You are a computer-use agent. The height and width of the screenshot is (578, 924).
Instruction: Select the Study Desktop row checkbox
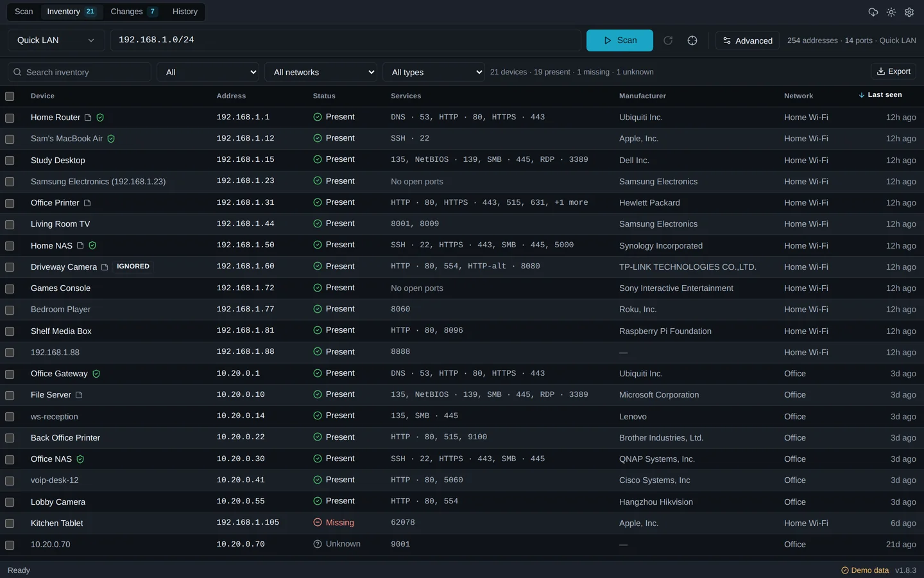tap(10, 161)
